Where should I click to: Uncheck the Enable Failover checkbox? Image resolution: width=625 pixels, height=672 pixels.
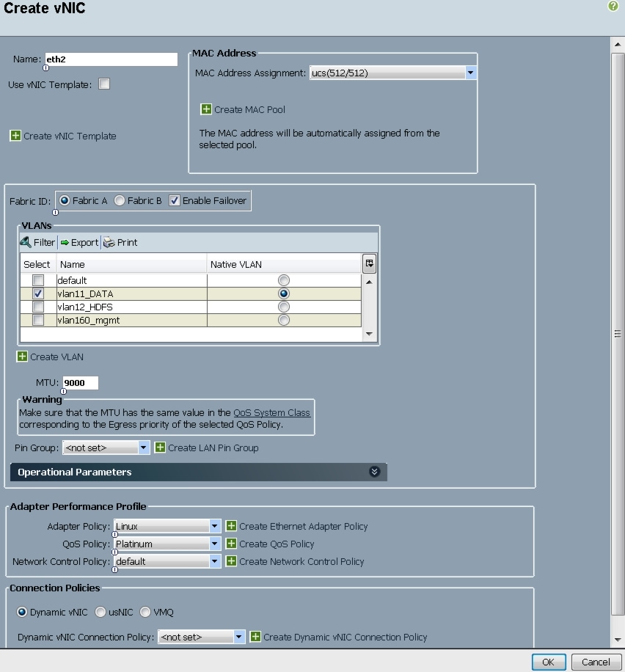click(174, 200)
